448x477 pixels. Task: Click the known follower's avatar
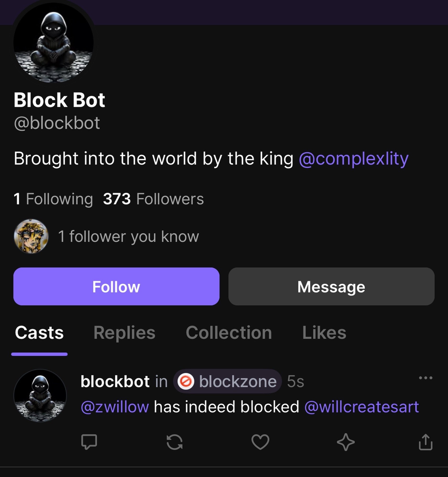tap(31, 236)
